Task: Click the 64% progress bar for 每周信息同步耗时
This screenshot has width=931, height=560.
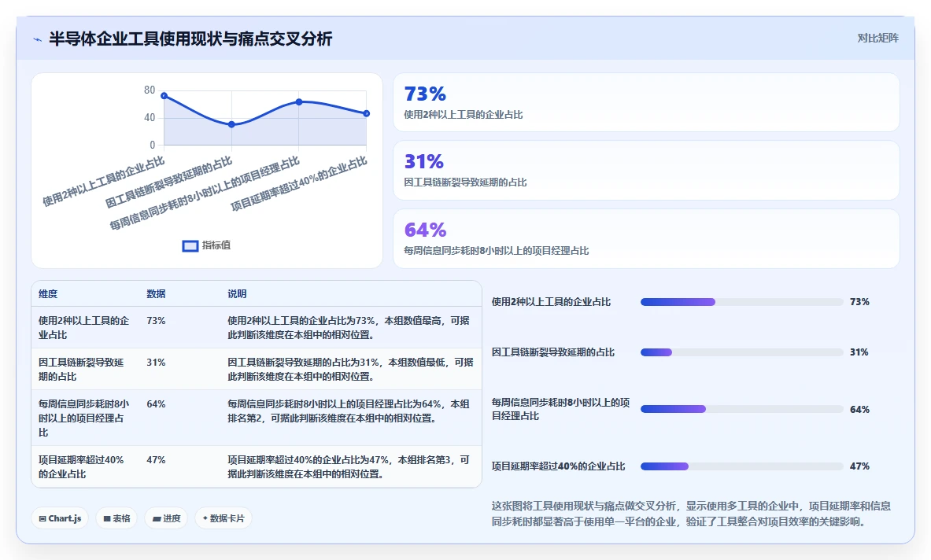Action: [x=741, y=409]
